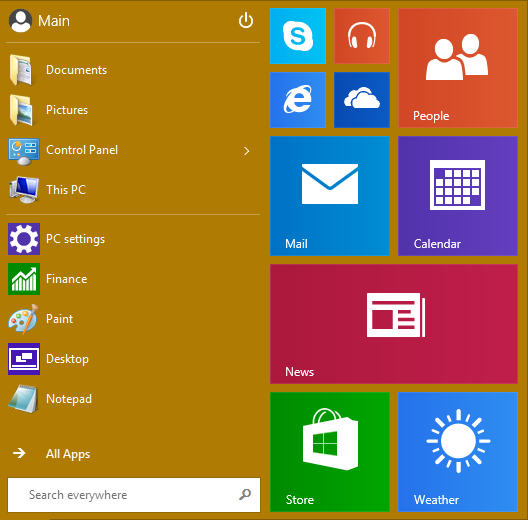
Task: Launch the Internet Explorer tile
Action: 298,100
